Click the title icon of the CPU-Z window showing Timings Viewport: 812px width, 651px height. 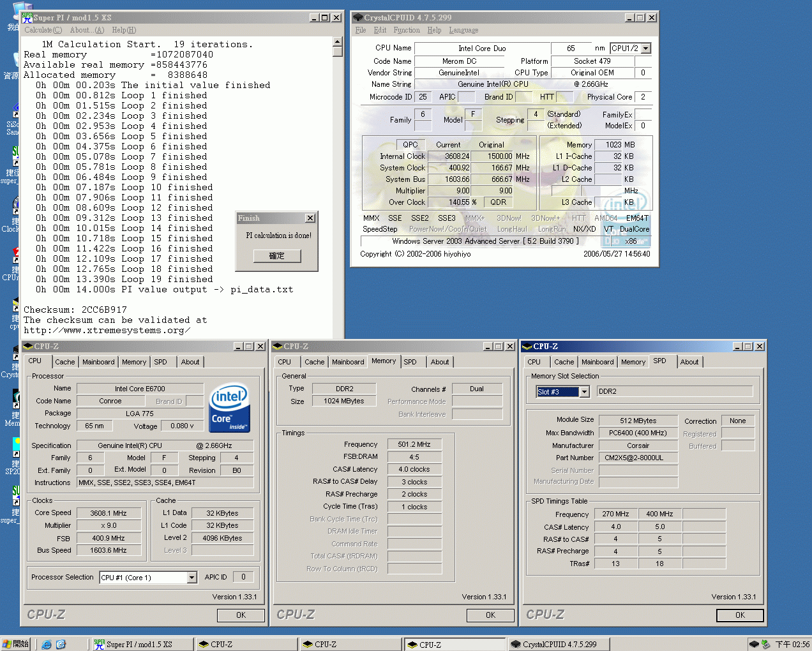[x=278, y=347]
